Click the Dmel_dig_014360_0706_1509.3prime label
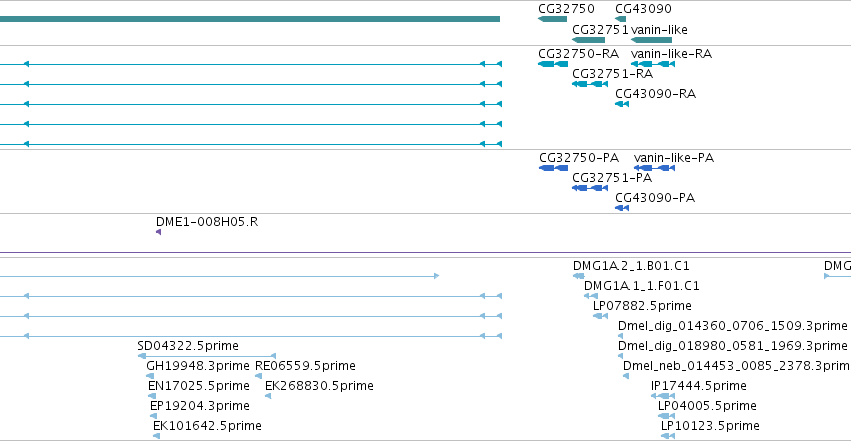This screenshot has width=851, height=441. 733,326
